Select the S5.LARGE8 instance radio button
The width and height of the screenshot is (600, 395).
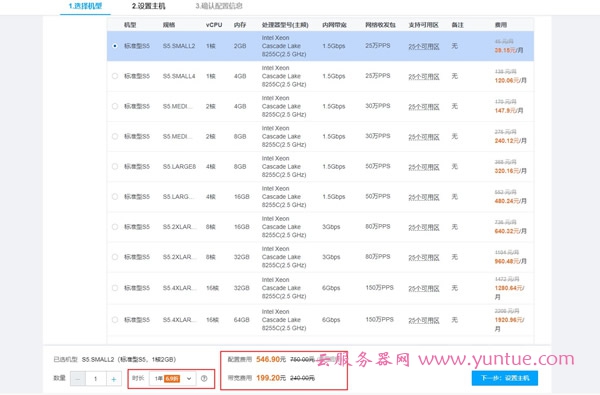(115, 166)
